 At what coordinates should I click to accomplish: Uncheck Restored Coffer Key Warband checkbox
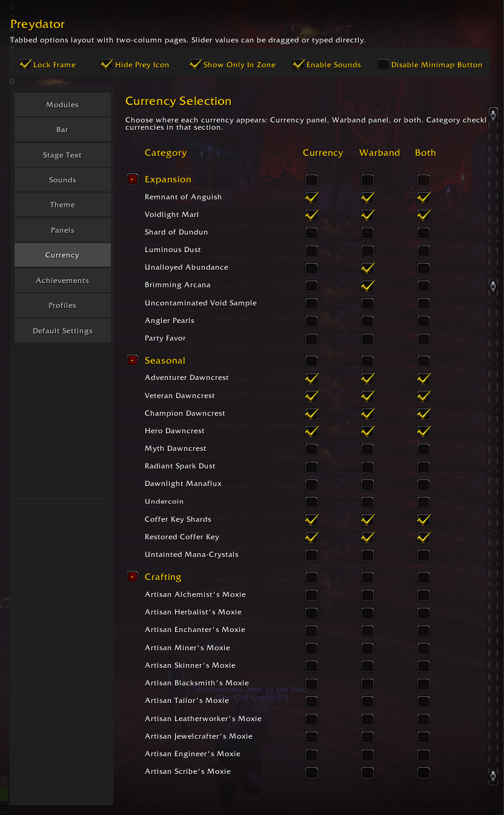[368, 537]
